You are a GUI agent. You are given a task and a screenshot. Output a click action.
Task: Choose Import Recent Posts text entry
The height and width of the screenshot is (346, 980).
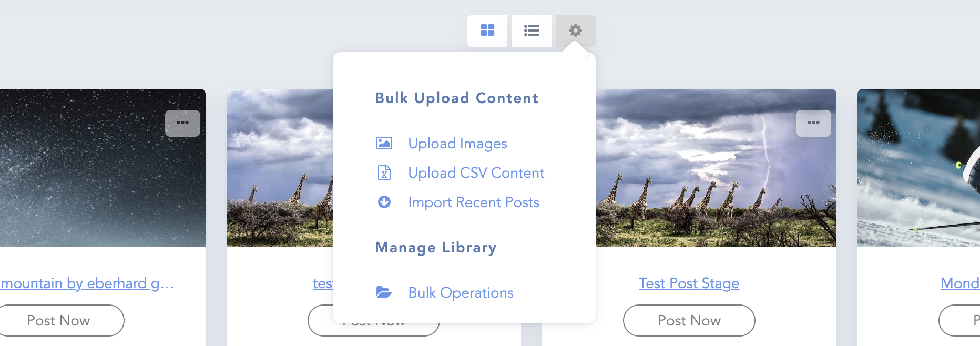(x=474, y=202)
